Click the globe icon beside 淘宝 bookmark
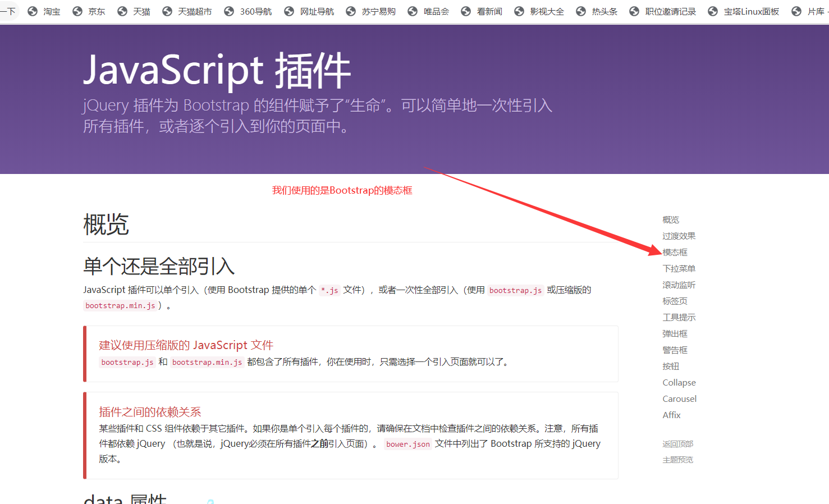Screen dimensions: 829x504 pos(33,11)
